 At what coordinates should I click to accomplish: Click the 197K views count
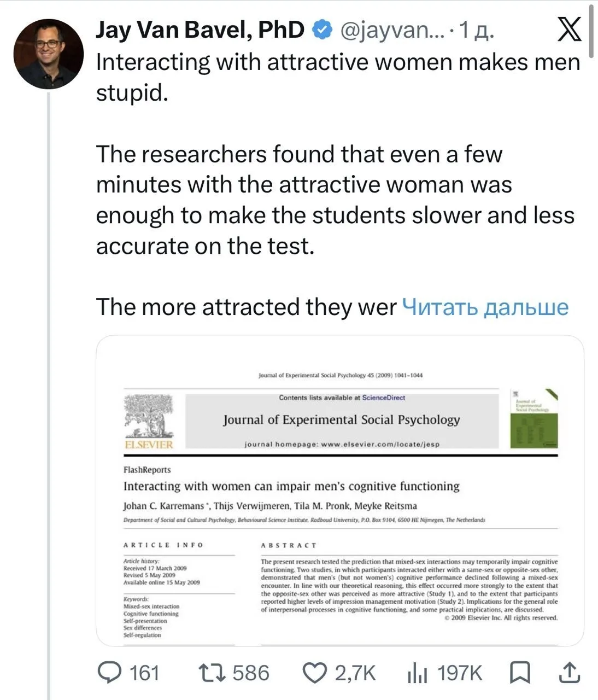pos(460,673)
